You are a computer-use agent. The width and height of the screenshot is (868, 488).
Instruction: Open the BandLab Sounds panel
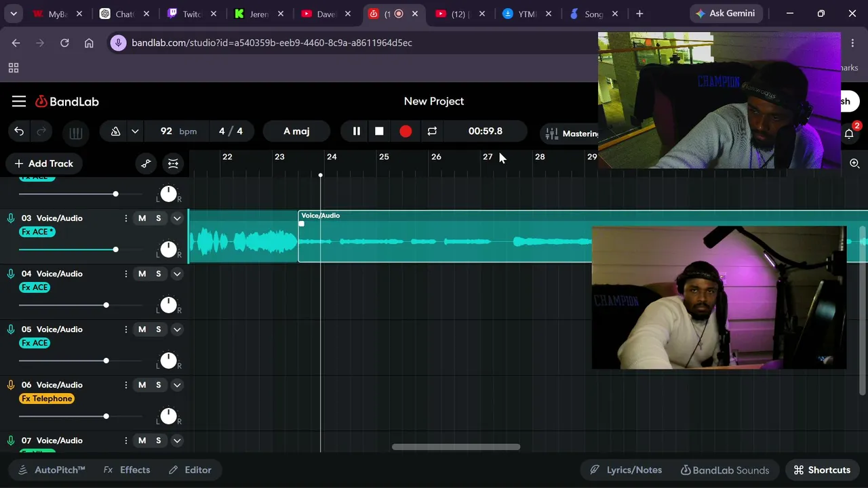click(725, 470)
